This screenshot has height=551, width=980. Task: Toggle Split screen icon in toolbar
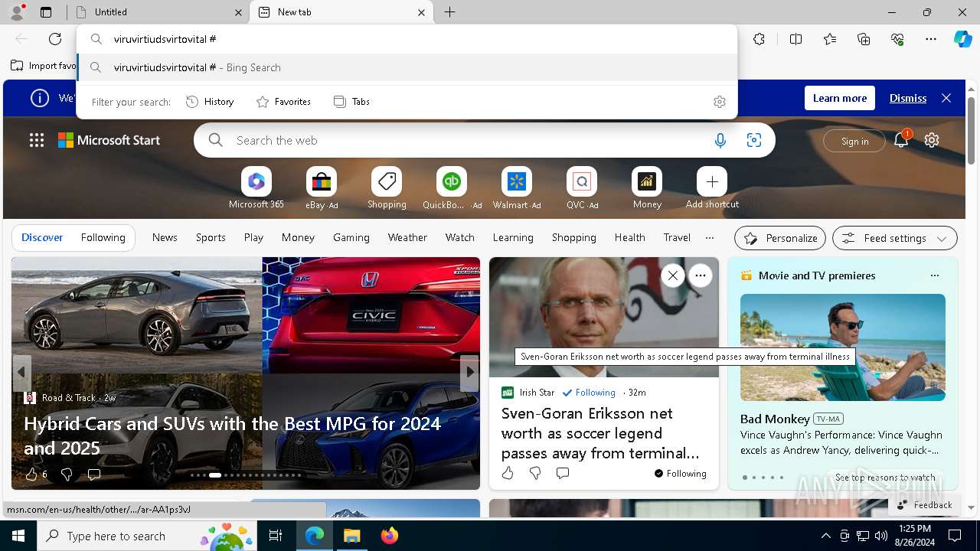tap(795, 39)
